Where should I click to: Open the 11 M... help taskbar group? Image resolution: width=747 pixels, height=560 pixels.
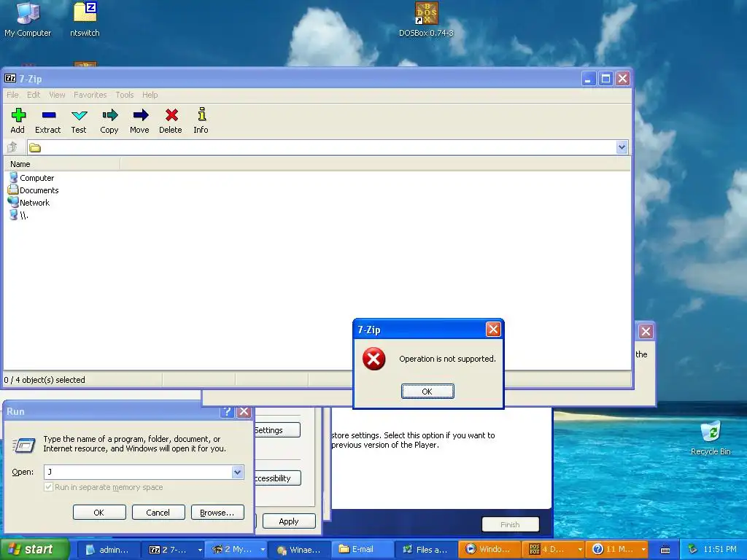[x=617, y=550]
